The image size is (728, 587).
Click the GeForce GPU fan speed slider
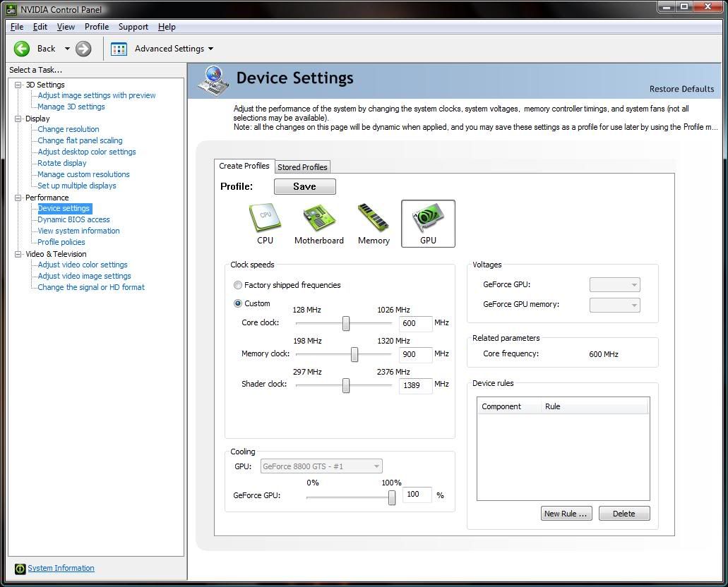click(392, 497)
